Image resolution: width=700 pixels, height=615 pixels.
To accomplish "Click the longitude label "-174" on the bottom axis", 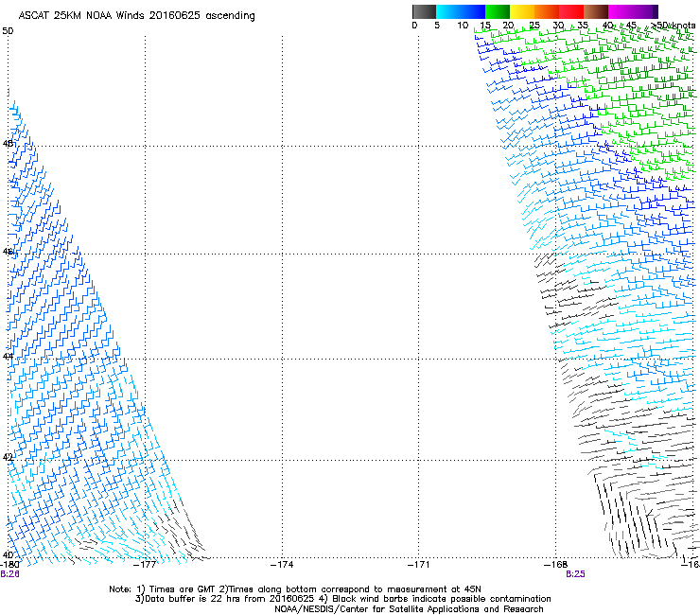I will [282, 565].
